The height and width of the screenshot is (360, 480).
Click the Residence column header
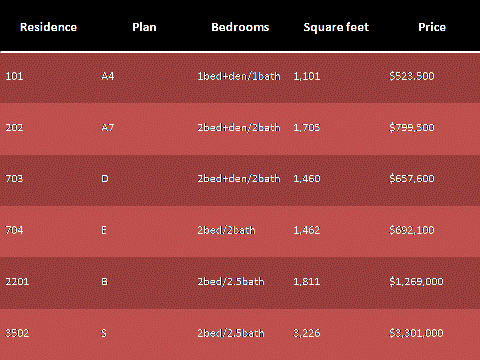tap(48, 27)
